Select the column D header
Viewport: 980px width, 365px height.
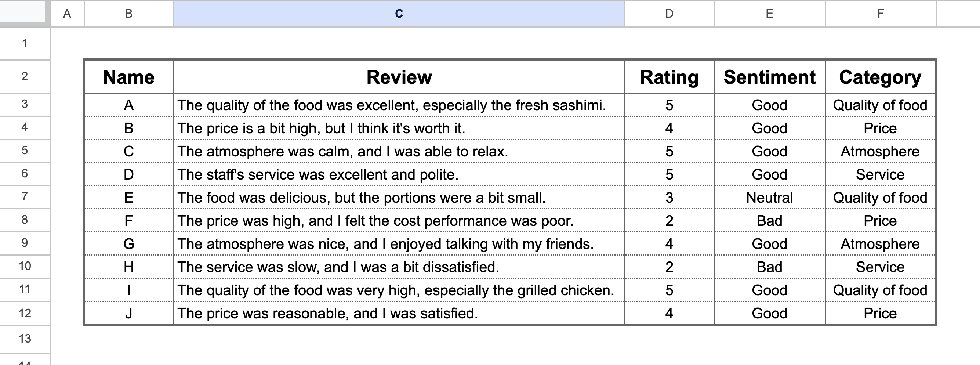[x=669, y=14]
